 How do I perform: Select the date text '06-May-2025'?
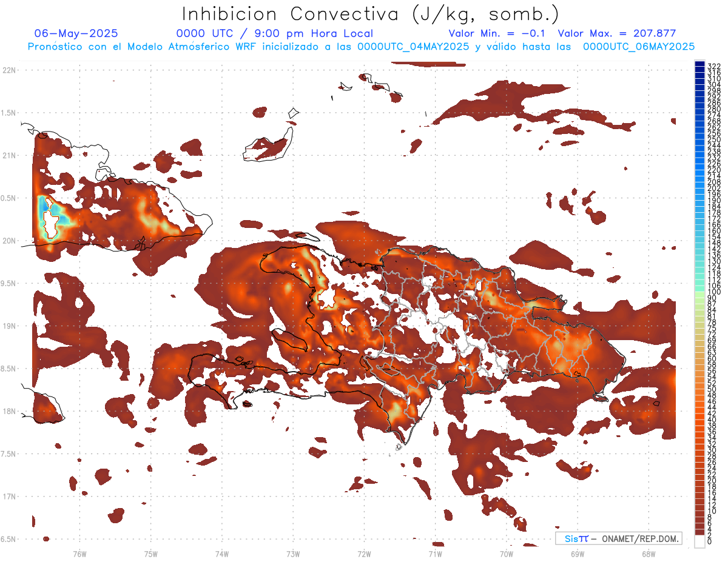click(76, 33)
